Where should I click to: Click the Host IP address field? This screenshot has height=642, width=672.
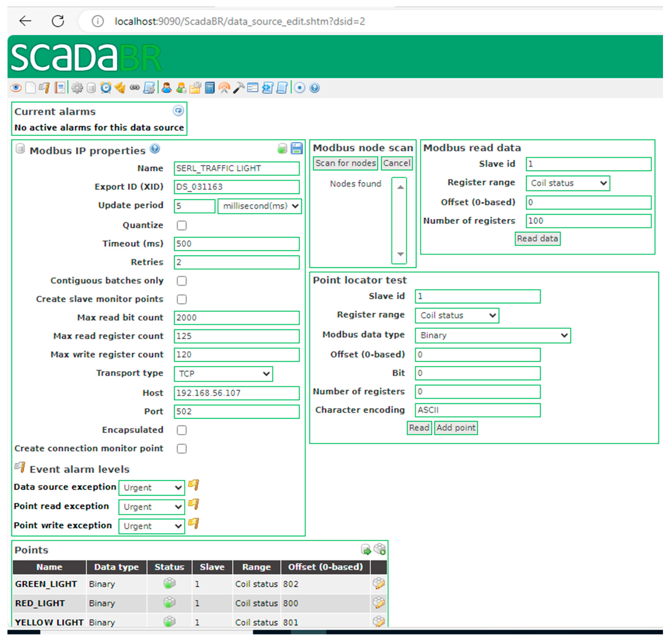coord(236,393)
